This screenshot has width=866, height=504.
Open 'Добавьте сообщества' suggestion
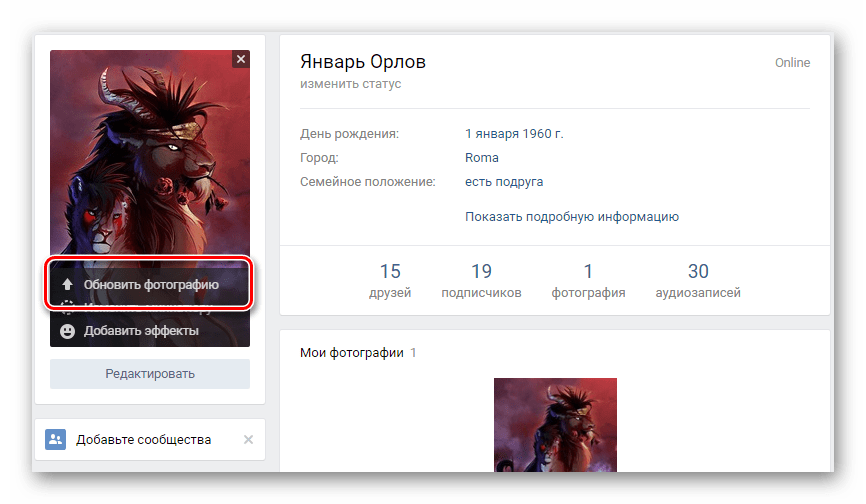coord(144,439)
